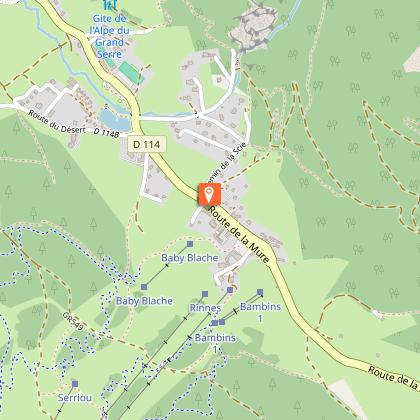Select the D 114 road shield

[147, 144]
